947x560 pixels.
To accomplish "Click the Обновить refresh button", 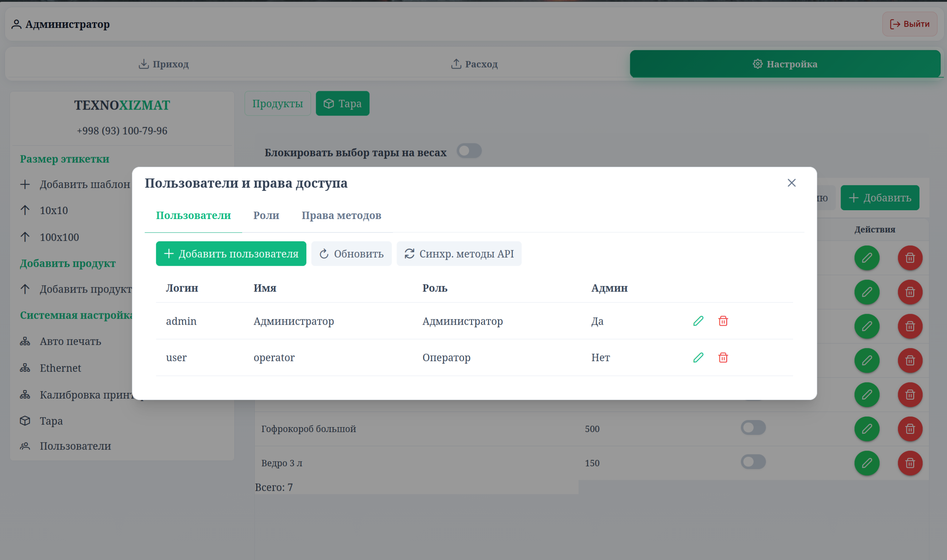I will pyautogui.click(x=351, y=254).
